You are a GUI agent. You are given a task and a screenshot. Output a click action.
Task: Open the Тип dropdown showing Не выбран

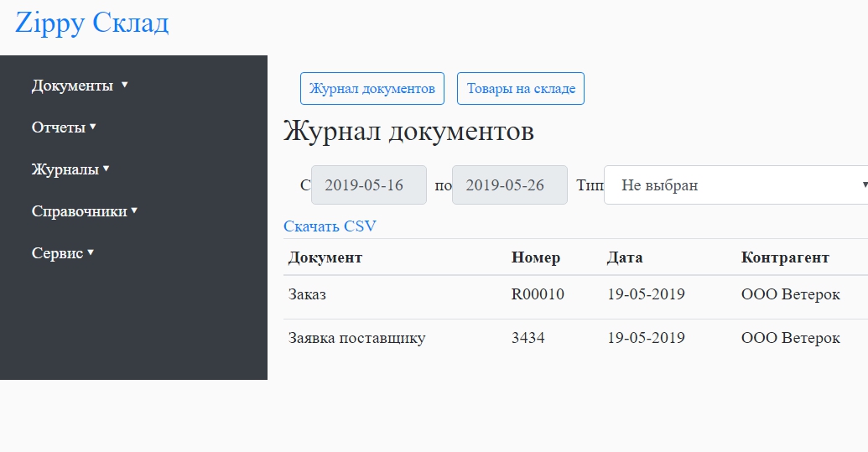point(735,185)
